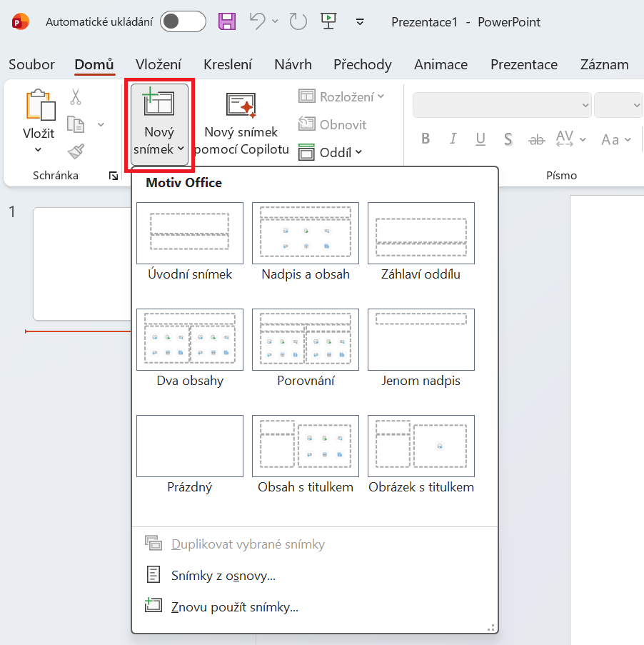Viewport: 644px width, 645px height.
Task: Open the Rozložení layout dropdown
Action: click(x=341, y=96)
